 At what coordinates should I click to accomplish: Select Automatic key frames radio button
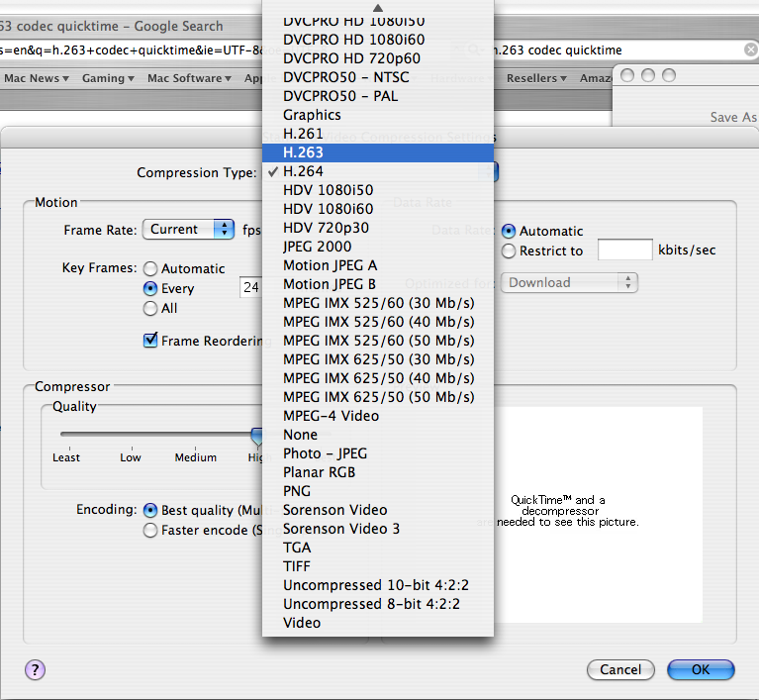point(150,268)
